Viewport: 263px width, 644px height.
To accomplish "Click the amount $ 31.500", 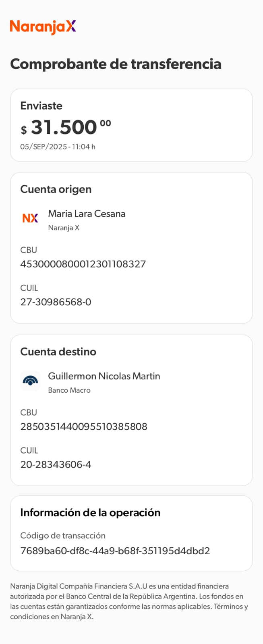I will click(64, 128).
